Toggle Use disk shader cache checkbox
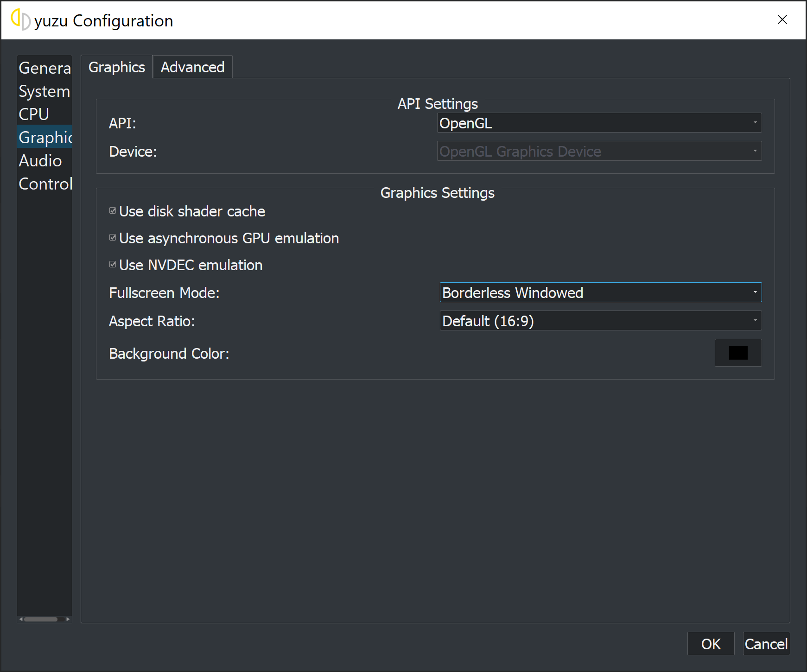 pyautogui.click(x=113, y=210)
